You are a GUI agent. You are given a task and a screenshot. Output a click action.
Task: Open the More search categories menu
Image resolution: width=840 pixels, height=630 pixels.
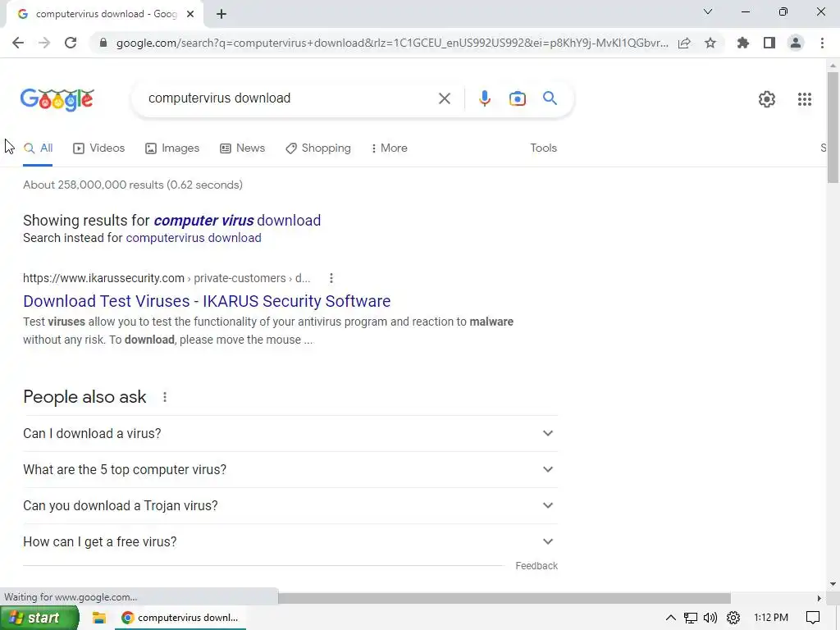[x=389, y=148]
